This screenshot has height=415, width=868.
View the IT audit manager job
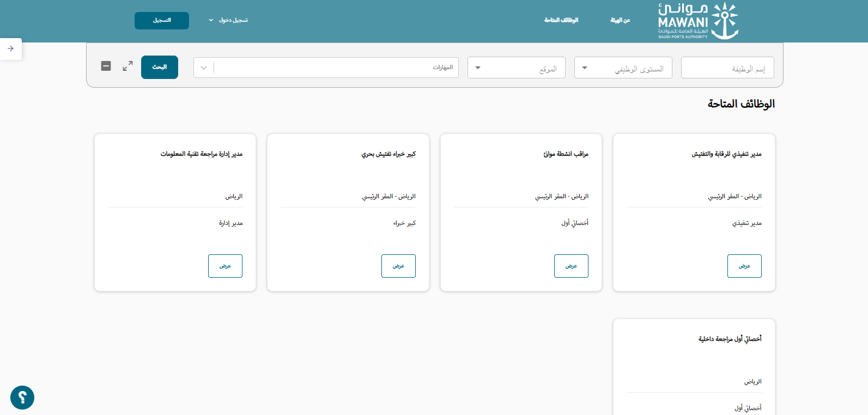coord(225,266)
